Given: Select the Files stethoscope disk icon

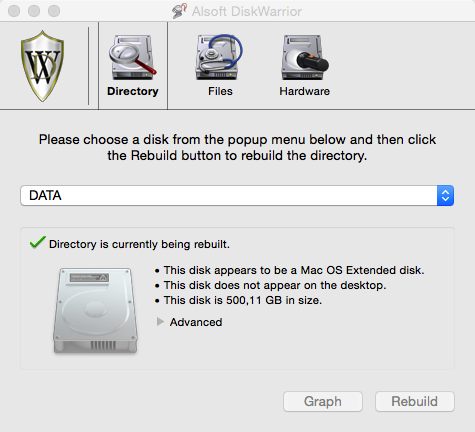Looking at the screenshot, I should [219, 57].
